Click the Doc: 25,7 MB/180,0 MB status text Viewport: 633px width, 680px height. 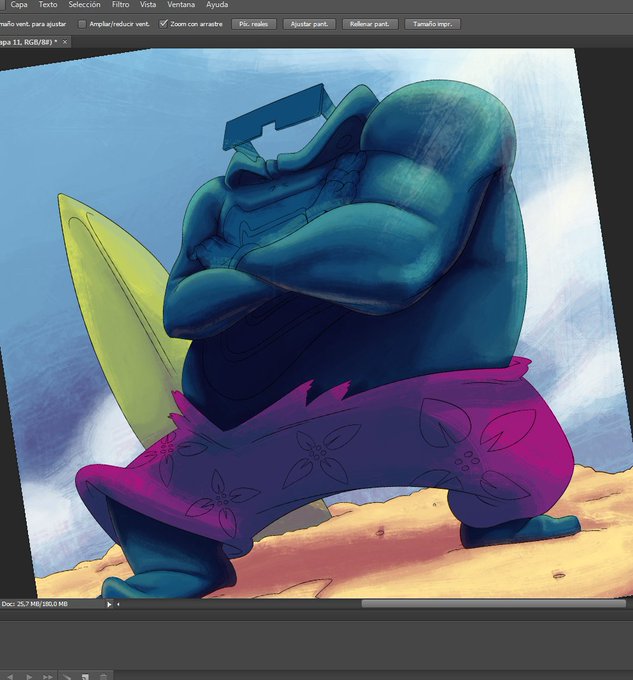pos(34,604)
